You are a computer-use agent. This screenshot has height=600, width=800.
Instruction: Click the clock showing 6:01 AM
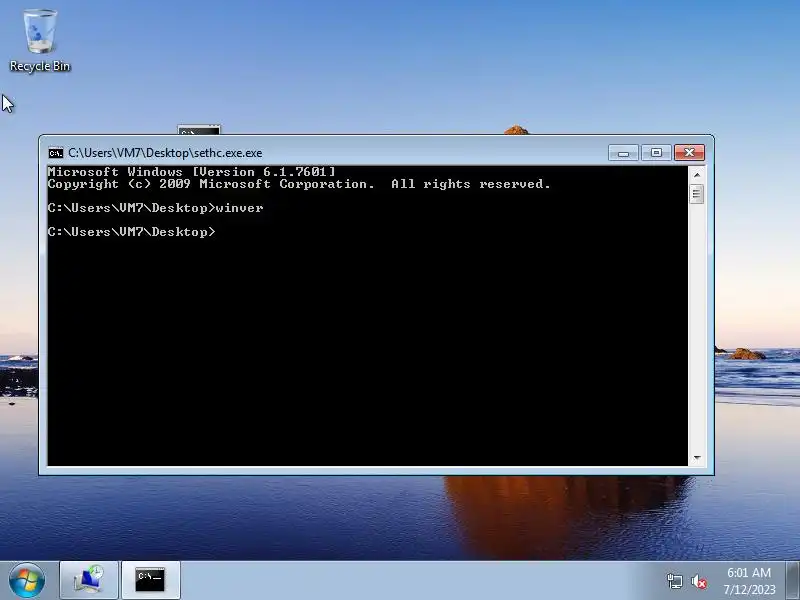[x=748, y=572]
